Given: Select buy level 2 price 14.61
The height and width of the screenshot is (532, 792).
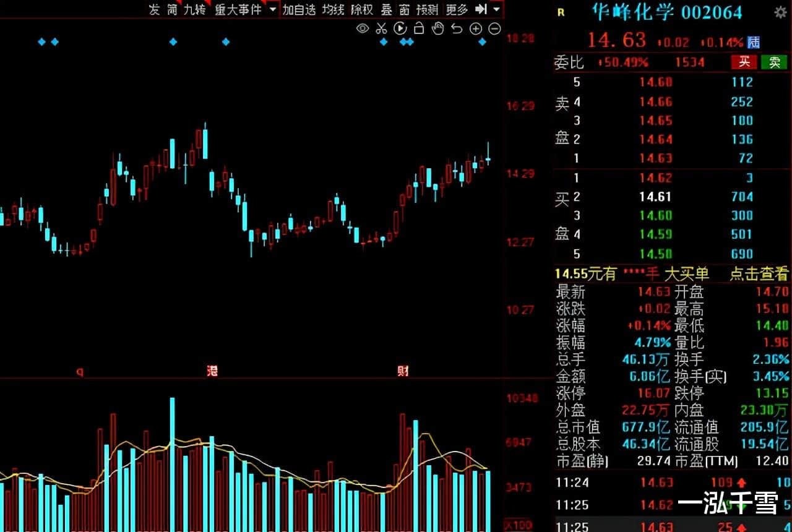Looking at the screenshot, I should pyautogui.click(x=656, y=197).
